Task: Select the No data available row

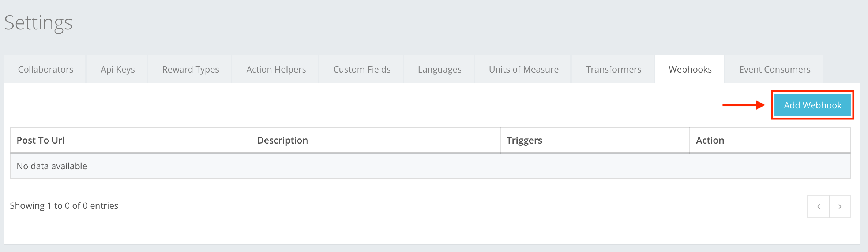Action: 52,166
